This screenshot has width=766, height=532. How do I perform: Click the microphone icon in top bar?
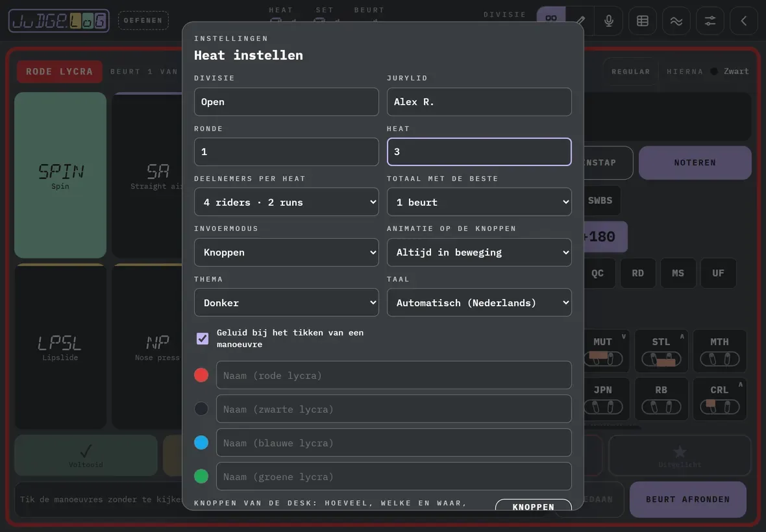click(x=609, y=21)
